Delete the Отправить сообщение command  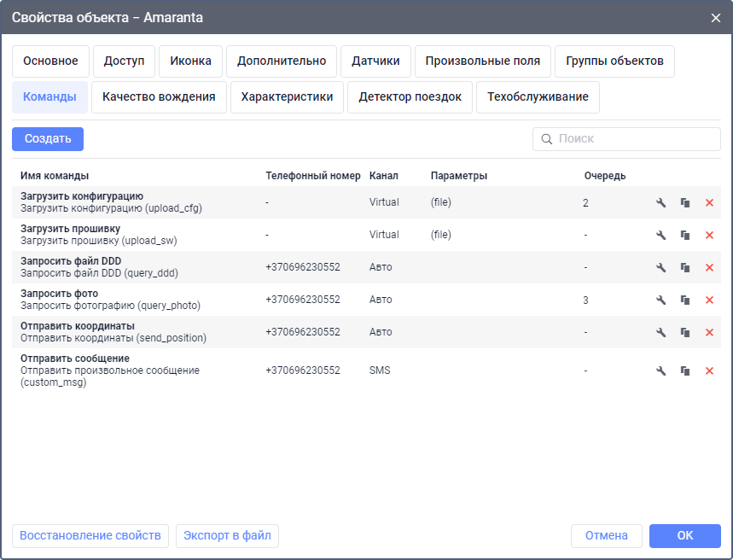point(709,370)
